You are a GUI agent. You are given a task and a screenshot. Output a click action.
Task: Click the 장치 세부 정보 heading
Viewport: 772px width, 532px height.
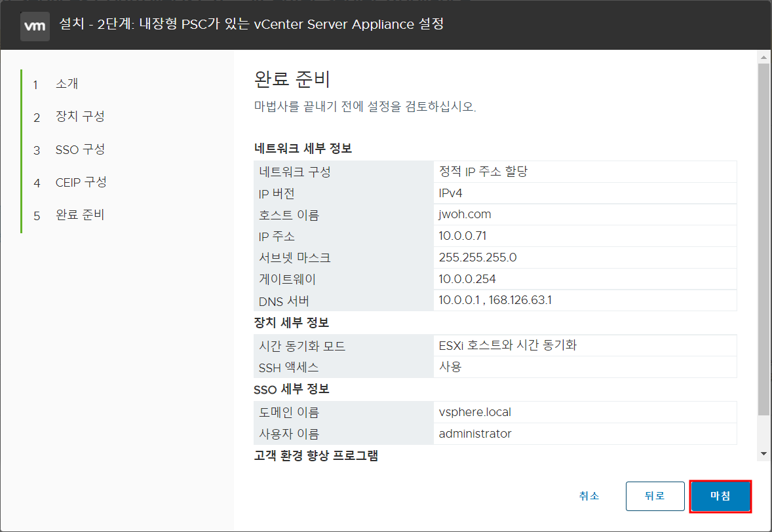[x=292, y=323]
